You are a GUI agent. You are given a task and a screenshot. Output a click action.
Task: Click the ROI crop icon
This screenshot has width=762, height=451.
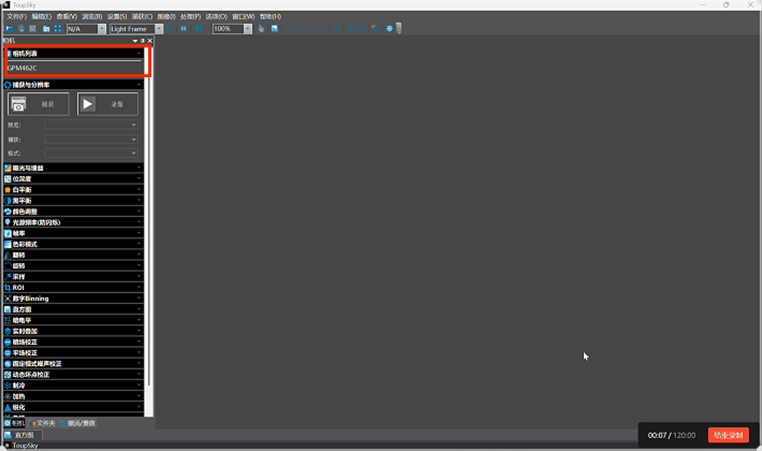click(8, 287)
